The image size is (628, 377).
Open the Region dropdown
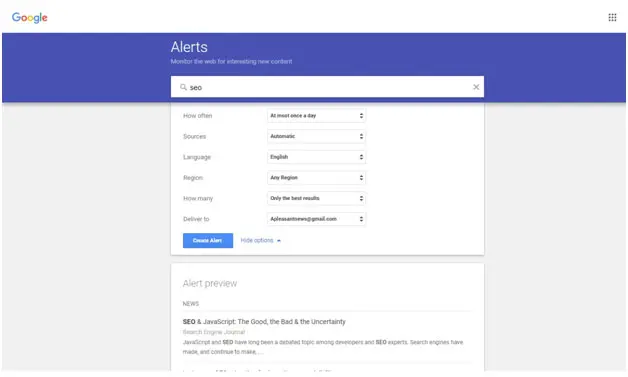[316, 177]
